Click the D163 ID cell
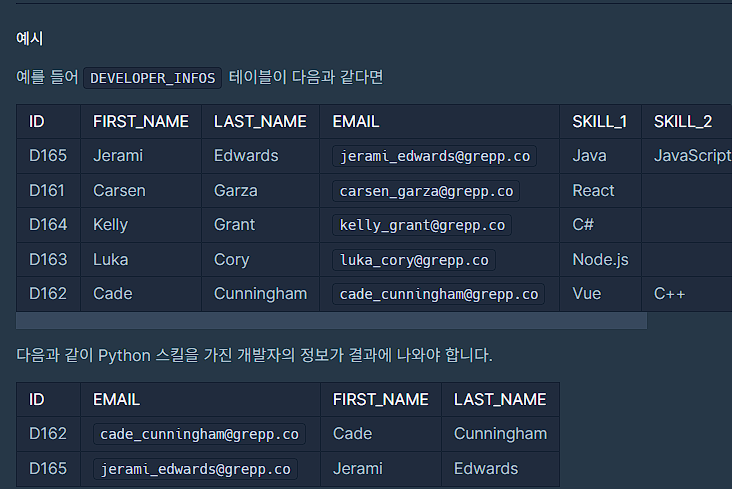Viewport: 732px width, 489px height. pos(48,260)
